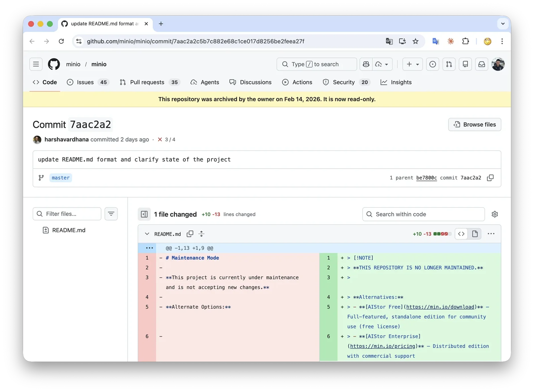Click the Browse files button

474,125
